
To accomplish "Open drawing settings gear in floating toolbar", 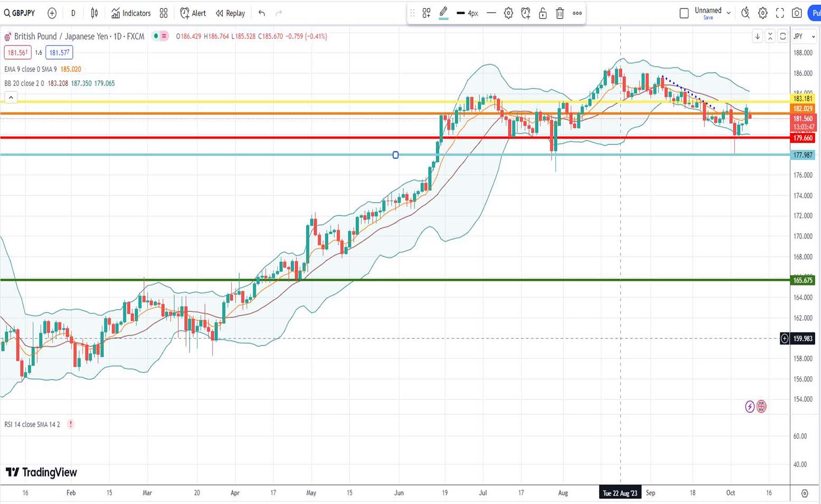I will click(508, 13).
